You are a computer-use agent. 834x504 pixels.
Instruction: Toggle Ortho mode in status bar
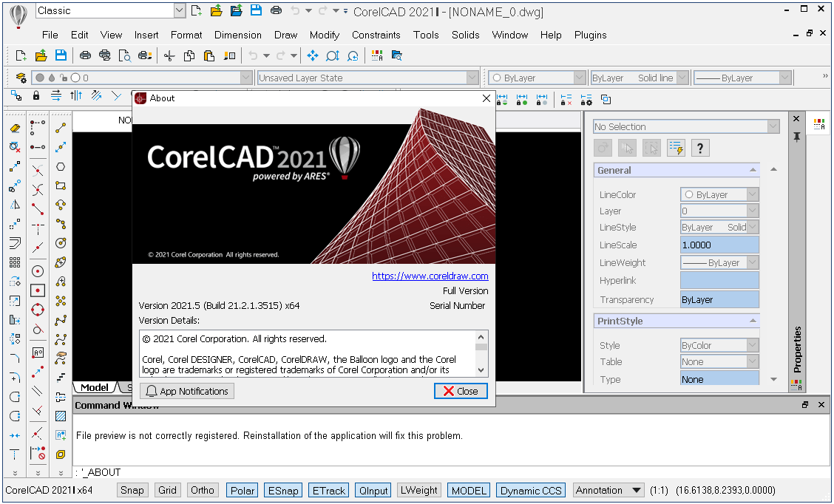tap(202, 490)
